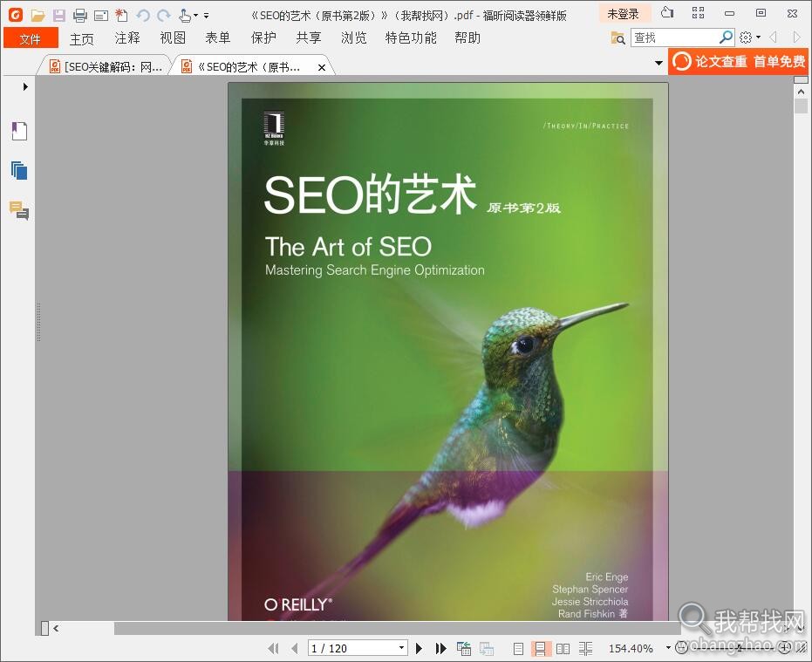This screenshot has height=662, width=812.
Task: Switch to the 视图 ribbon tab
Action: coord(173,38)
